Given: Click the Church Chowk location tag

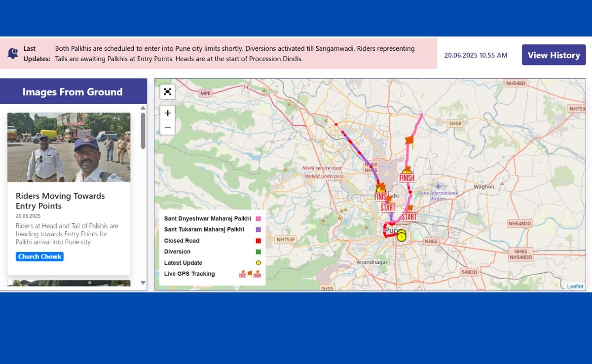Looking at the screenshot, I should (39, 256).
